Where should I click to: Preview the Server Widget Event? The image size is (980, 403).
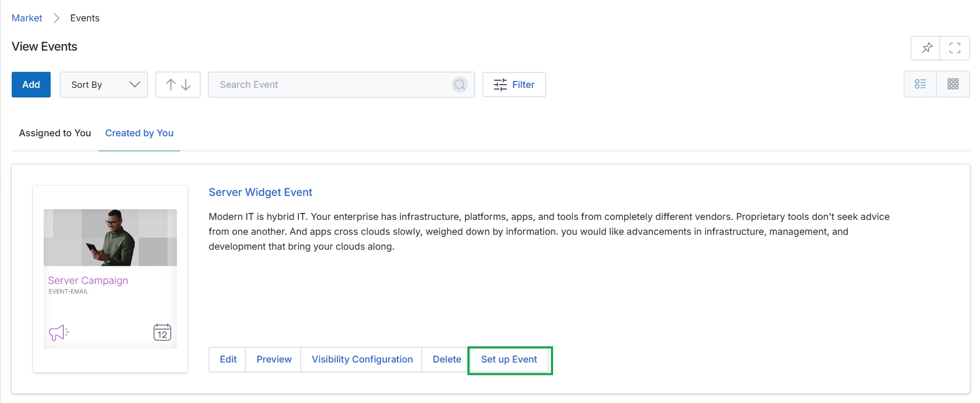(x=274, y=359)
